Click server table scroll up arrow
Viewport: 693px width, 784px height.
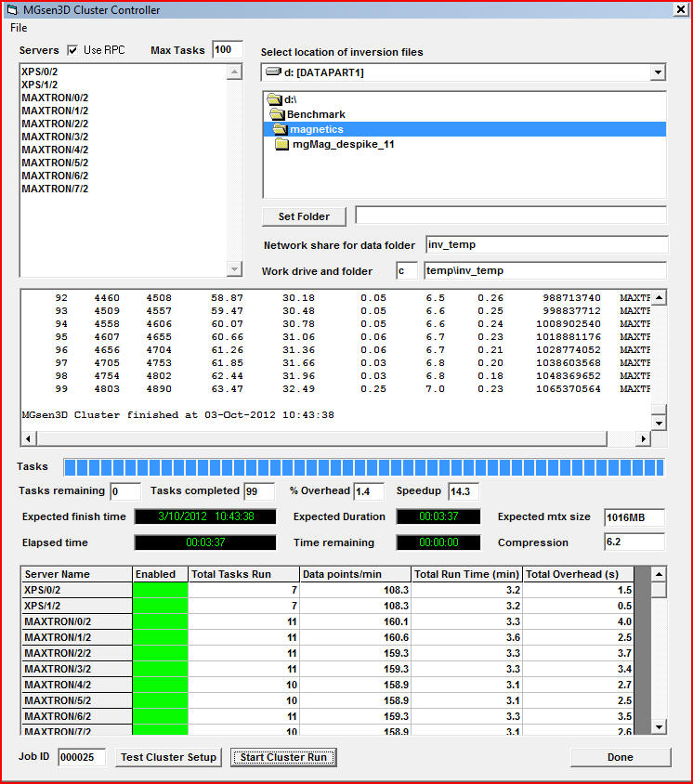point(659,574)
